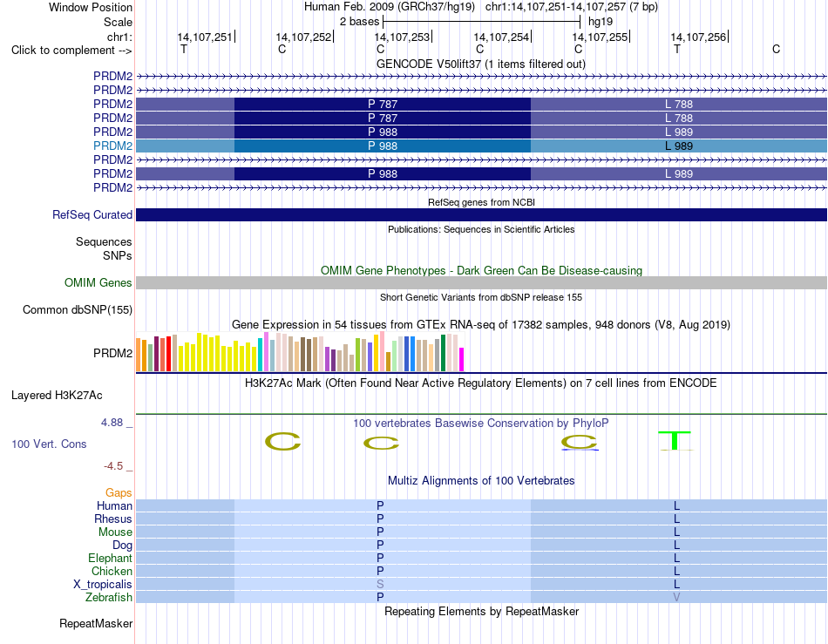Click P 988 in the highlighted light-blue row
Screen dimensions: 828x644
pyautogui.click(x=383, y=146)
